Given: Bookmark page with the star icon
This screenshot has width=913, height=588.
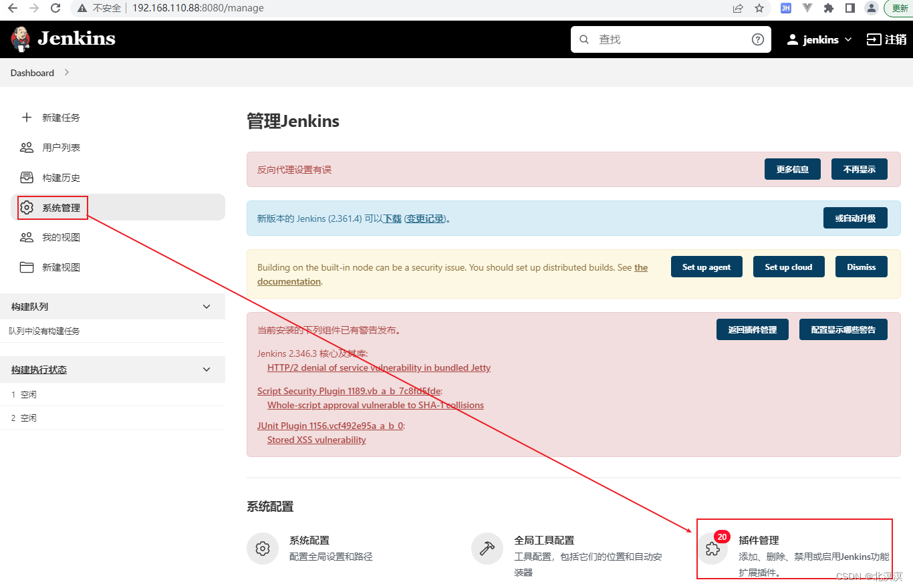Looking at the screenshot, I should pyautogui.click(x=759, y=8).
